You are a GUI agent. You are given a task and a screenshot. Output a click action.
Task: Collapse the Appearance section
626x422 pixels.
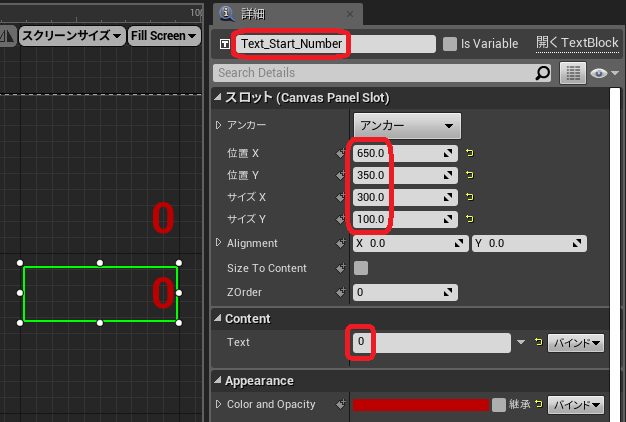coord(218,380)
